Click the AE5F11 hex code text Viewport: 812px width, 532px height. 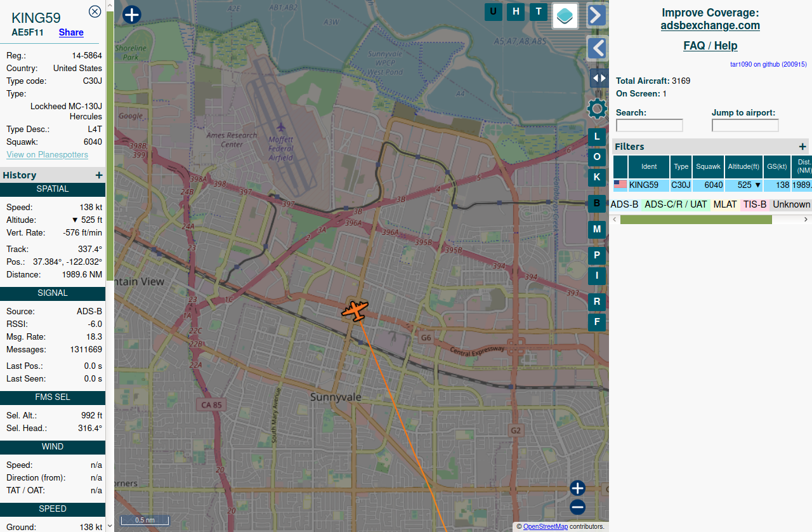(x=27, y=32)
